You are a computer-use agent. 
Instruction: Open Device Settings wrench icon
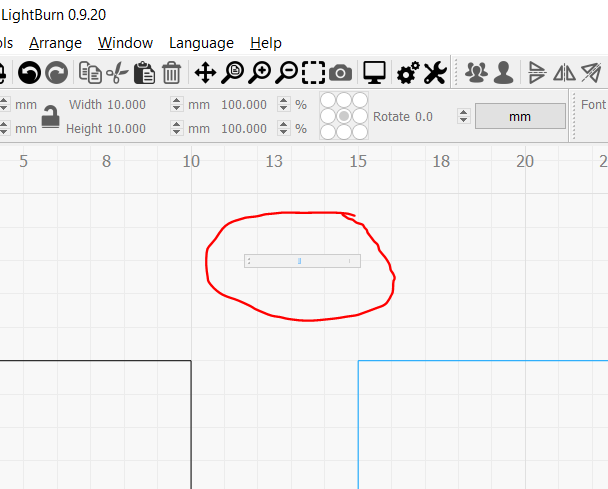tap(435, 73)
